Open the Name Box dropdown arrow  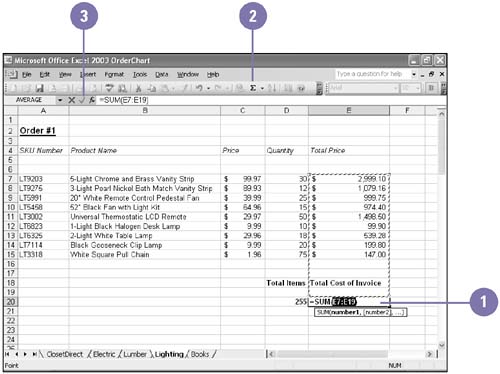click(60, 100)
